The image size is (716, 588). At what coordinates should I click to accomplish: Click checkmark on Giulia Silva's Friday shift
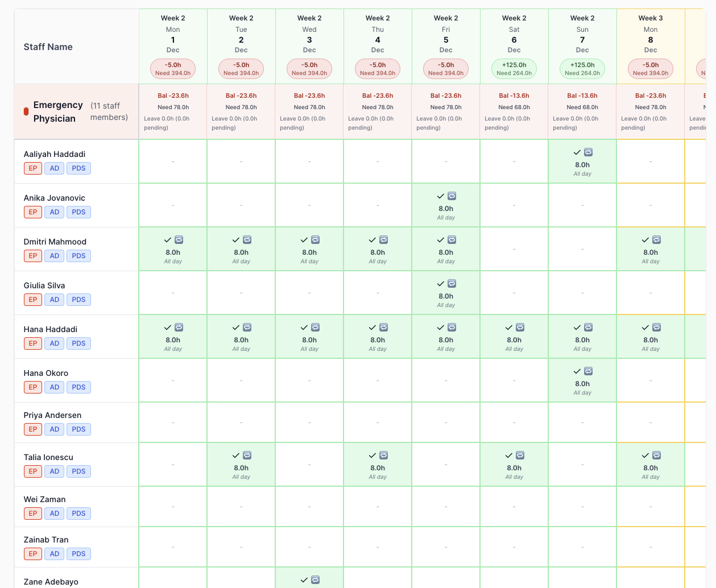tap(440, 284)
